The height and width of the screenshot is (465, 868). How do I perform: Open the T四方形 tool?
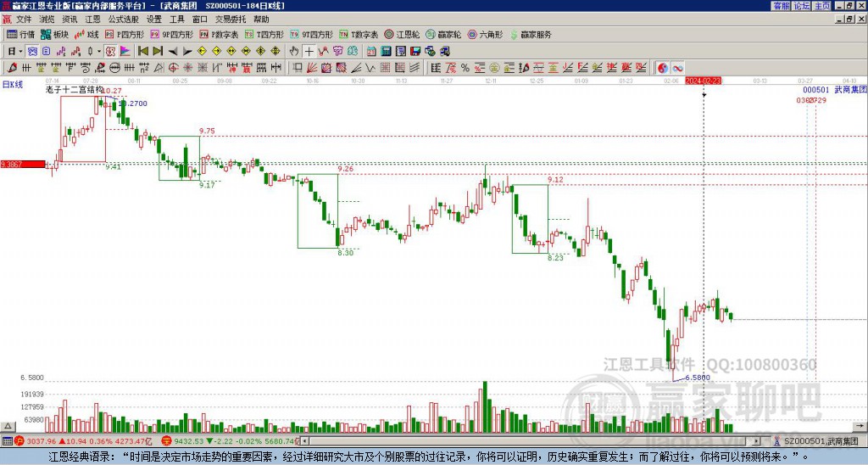point(264,34)
